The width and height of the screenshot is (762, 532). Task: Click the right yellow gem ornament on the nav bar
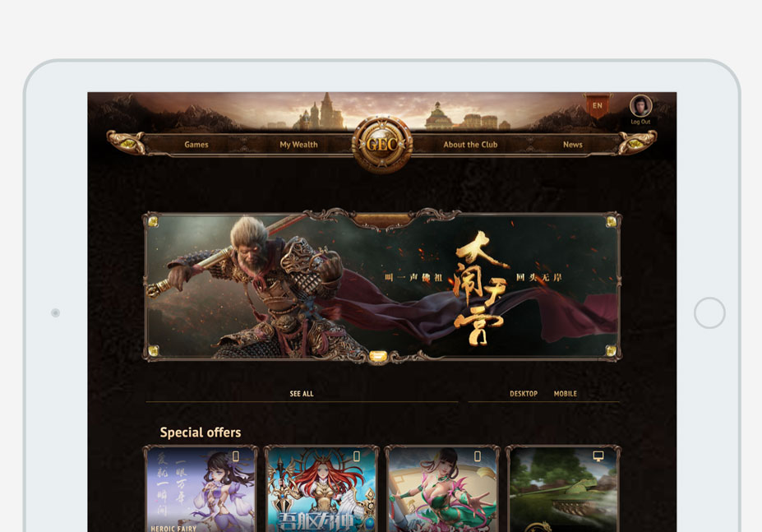[x=635, y=143]
